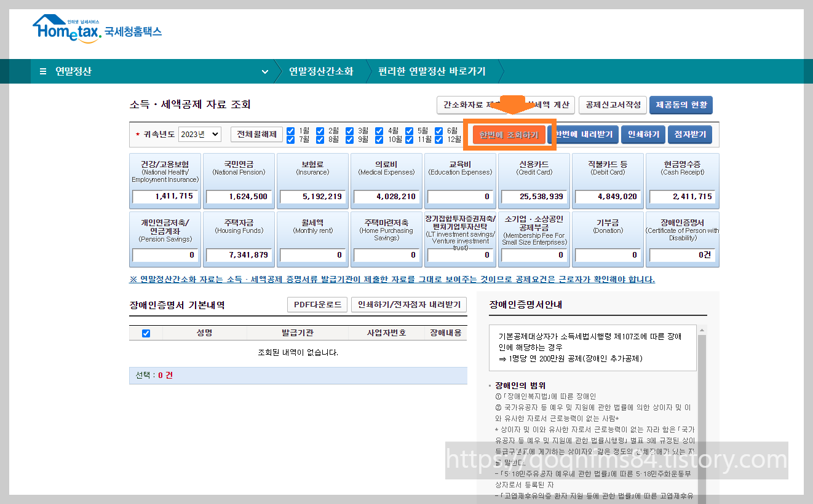Click the ※ 연말정산간소화 자료는 notice link
Image resolution: width=813 pixels, height=504 pixels.
(392, 280)
